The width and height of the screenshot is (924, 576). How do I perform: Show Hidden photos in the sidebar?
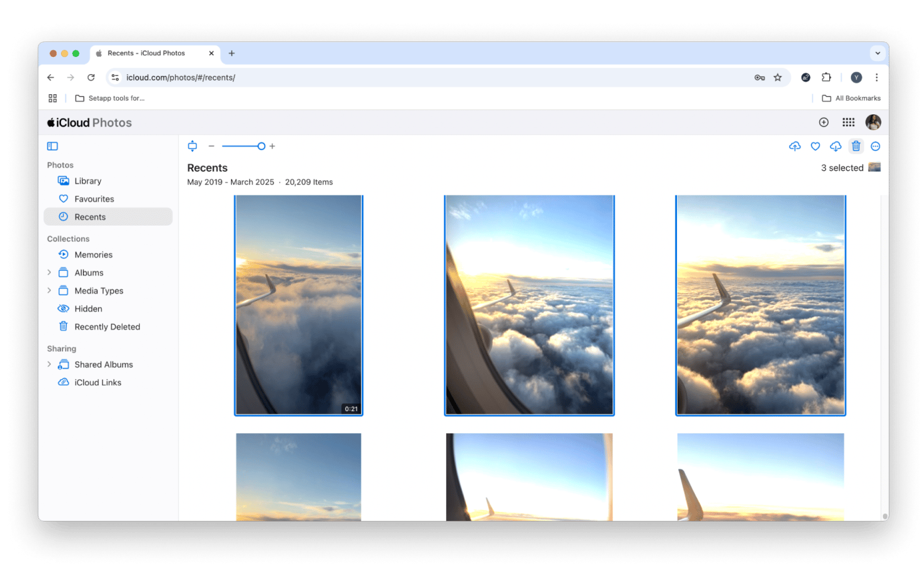88,308
